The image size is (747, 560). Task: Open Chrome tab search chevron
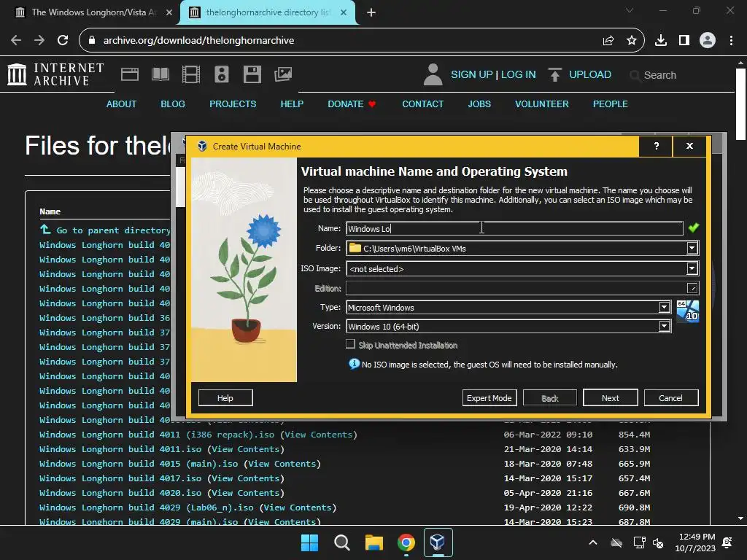click(630, 10)
